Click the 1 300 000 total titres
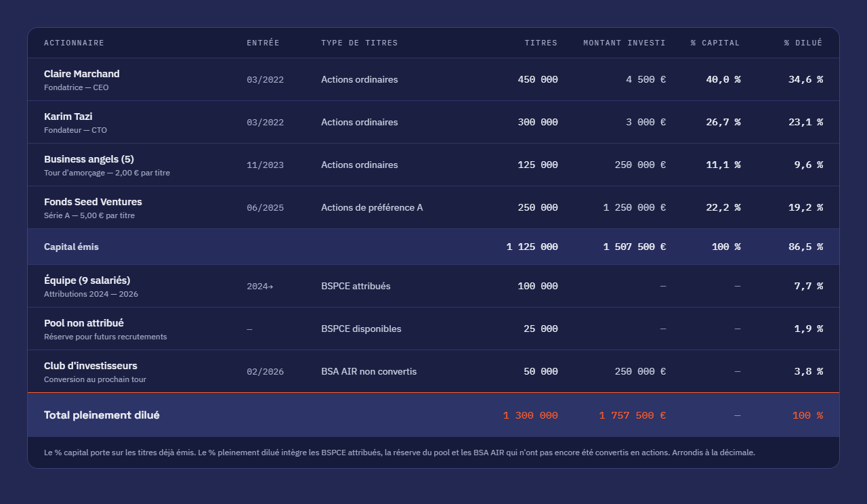 tap(530, 416)
